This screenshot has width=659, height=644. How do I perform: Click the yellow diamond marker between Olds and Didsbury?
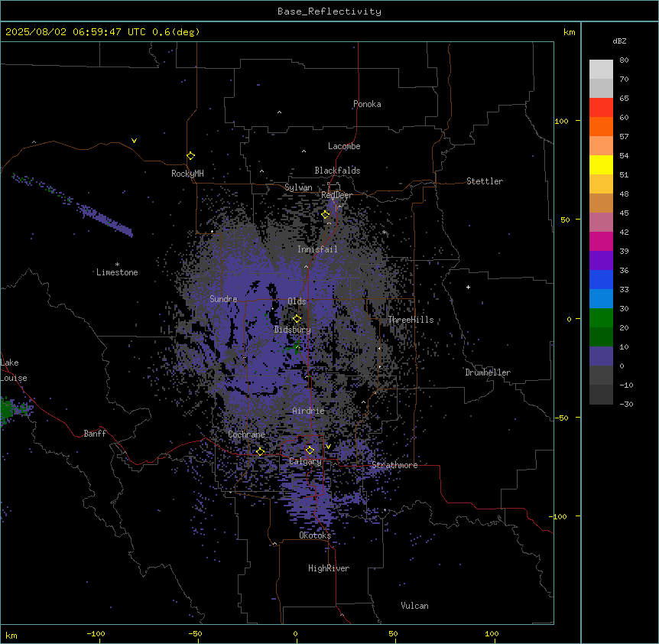(x=297, y=319)
